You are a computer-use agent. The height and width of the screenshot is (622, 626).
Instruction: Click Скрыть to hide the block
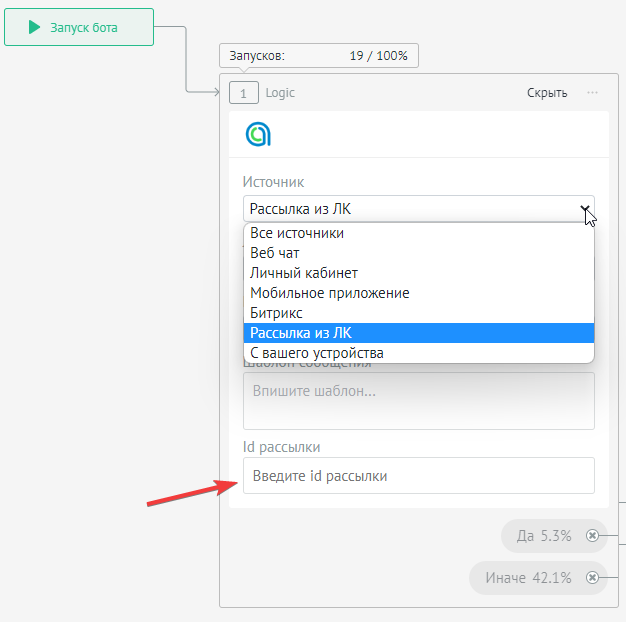[547, 93]
